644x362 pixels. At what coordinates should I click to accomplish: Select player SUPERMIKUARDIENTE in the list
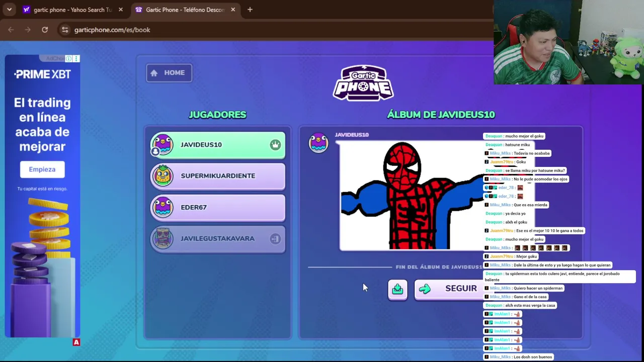coord(218,176)
